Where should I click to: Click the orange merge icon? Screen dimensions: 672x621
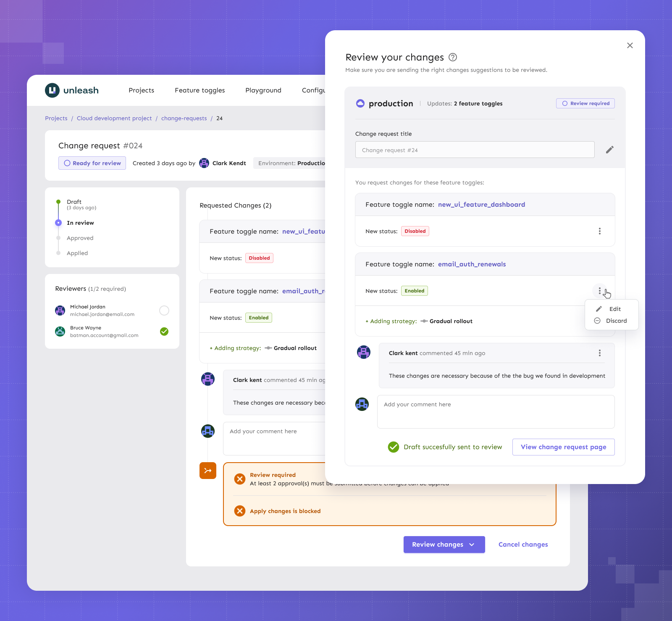click(x=208, y=471)
